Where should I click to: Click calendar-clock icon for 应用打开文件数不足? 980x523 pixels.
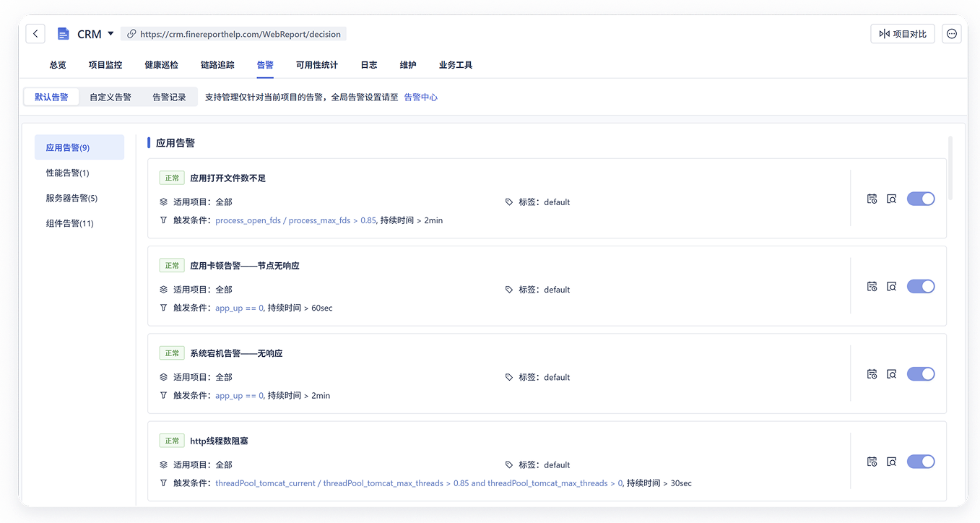pos(872,199)
